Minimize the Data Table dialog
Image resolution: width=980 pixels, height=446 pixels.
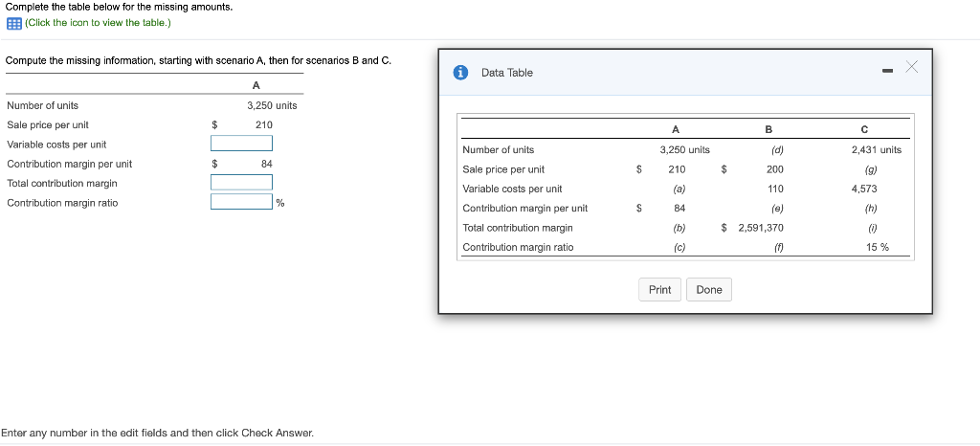(x=887, y=72)
